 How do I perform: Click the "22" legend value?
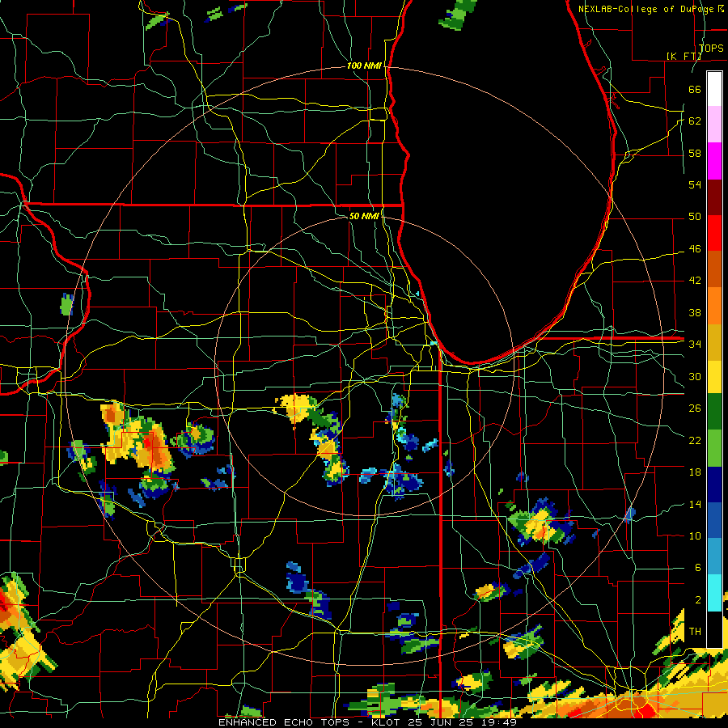coord(695,440)
